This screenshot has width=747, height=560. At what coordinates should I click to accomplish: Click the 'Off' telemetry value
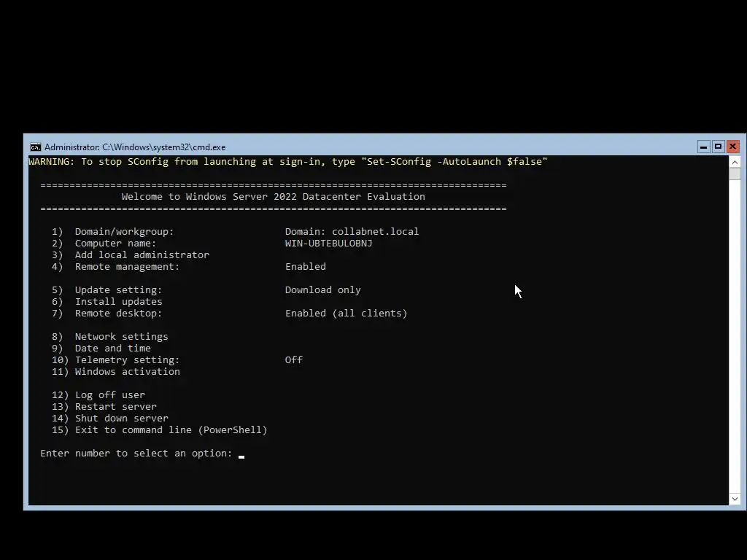(293, 360)
